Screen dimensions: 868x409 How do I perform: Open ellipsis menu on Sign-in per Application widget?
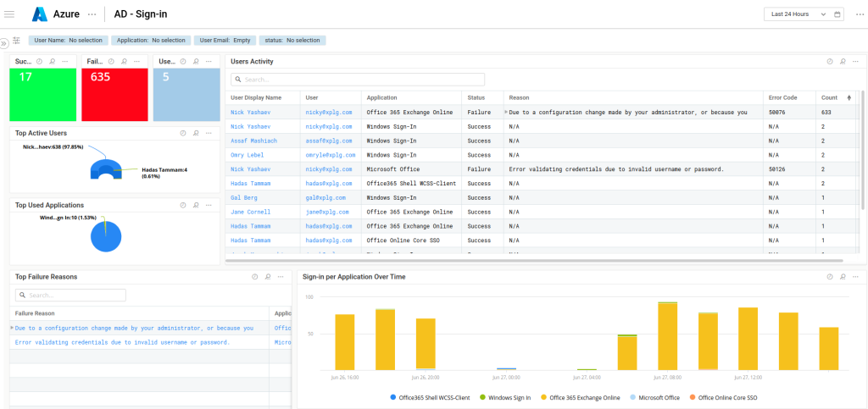[856, 277]
